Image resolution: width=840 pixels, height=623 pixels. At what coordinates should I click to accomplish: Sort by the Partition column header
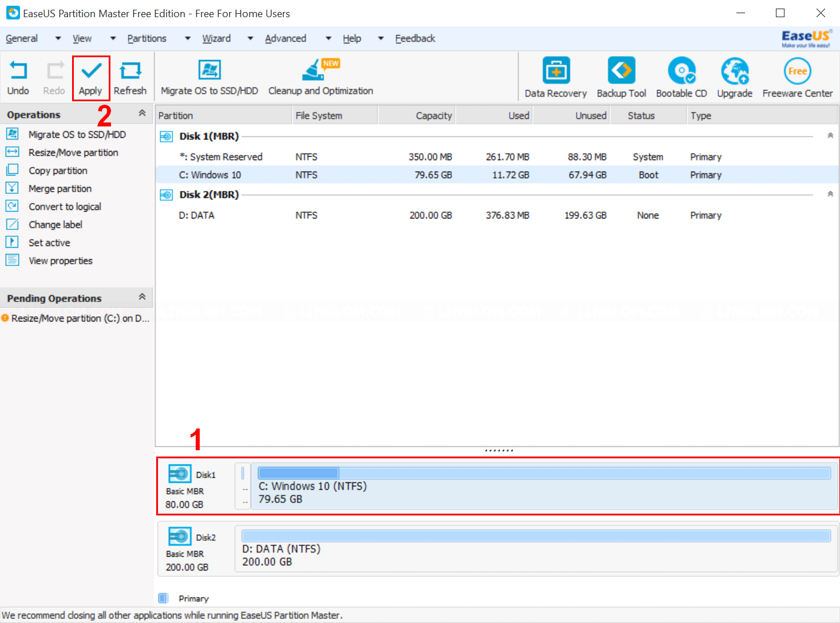click(x=223, y=116)
